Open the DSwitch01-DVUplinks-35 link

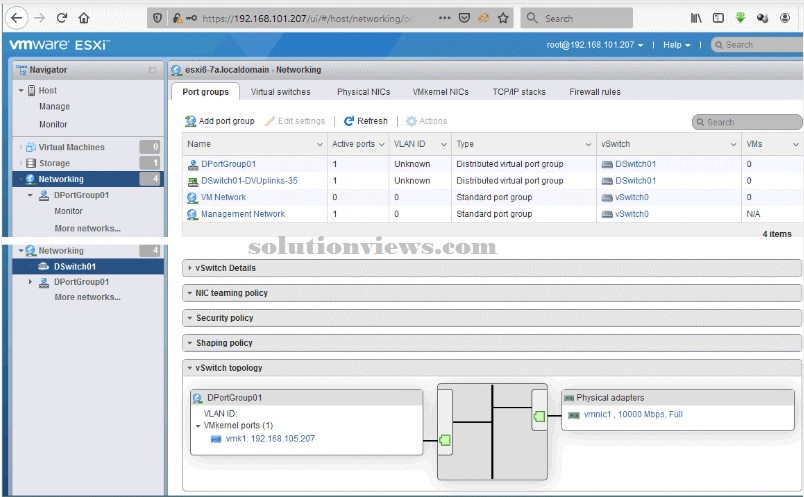[x=249, y=181]
